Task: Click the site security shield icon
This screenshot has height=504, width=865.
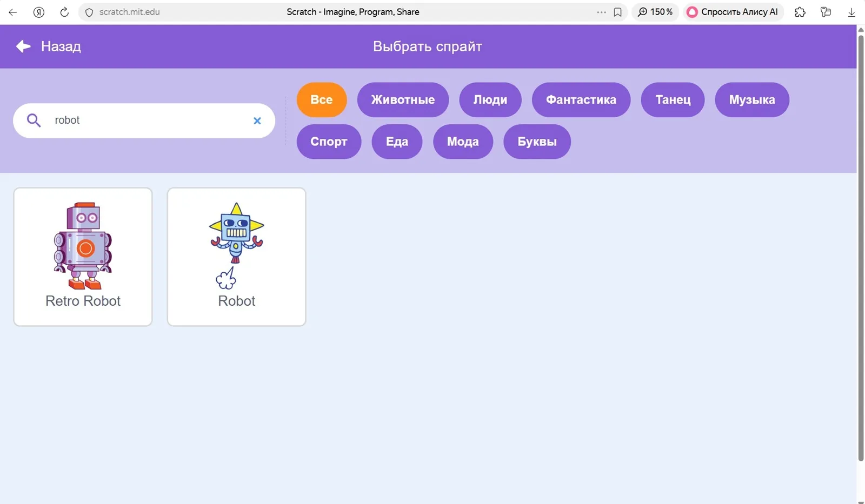Action: tap(89, 12)
